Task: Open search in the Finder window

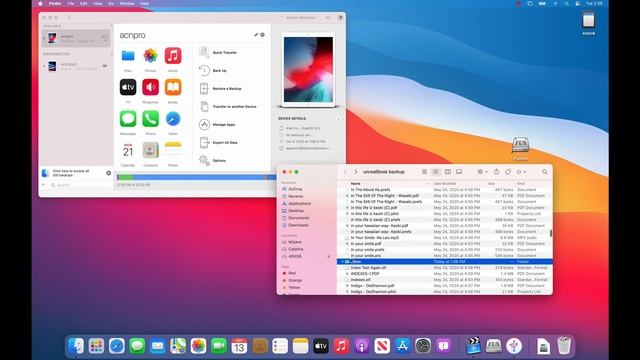Action: tap(544, 172)
